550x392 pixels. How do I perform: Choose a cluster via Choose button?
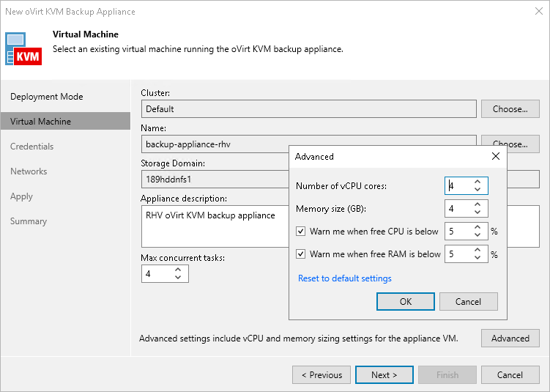(510, 108)
